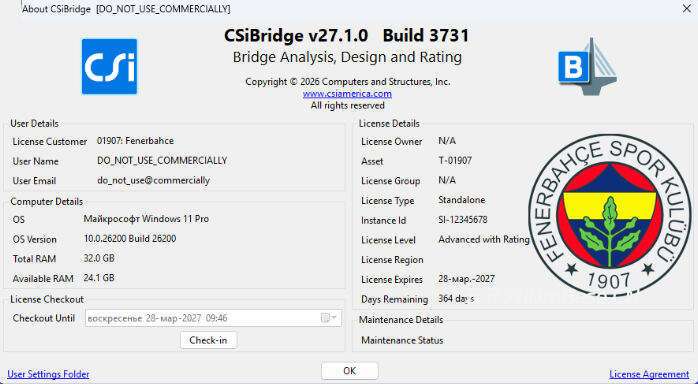Image resolution: width=698 pixels, height=384 pixels.
Task: Click the About CSiBridge title bar text
Action: (126, 9)
